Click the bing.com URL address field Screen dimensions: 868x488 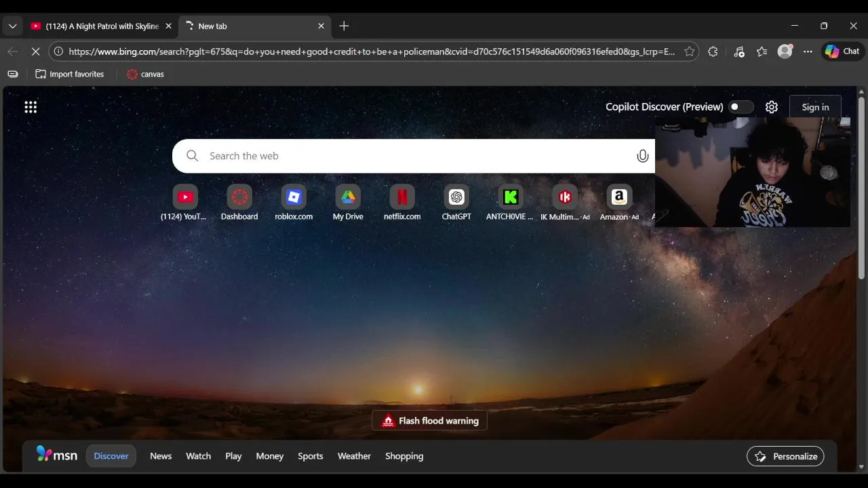[372, 52]
